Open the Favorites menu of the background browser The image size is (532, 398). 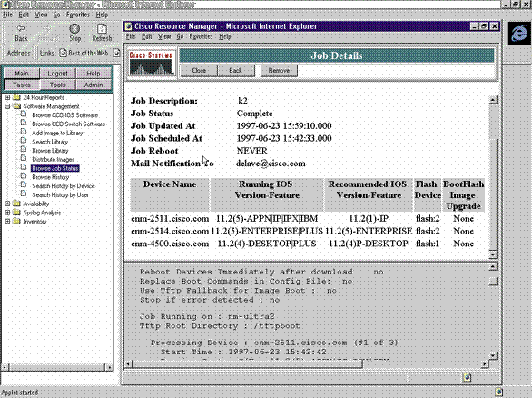pyautogui.click(x=78, y=15)
